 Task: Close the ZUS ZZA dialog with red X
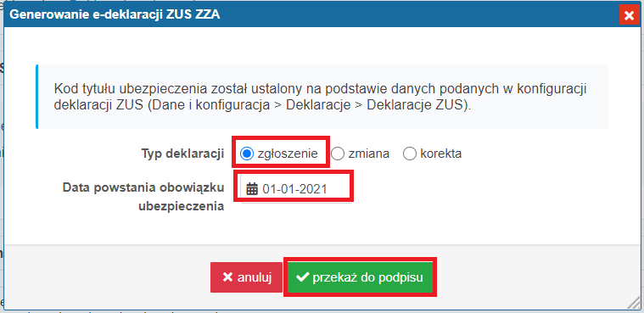629,15
